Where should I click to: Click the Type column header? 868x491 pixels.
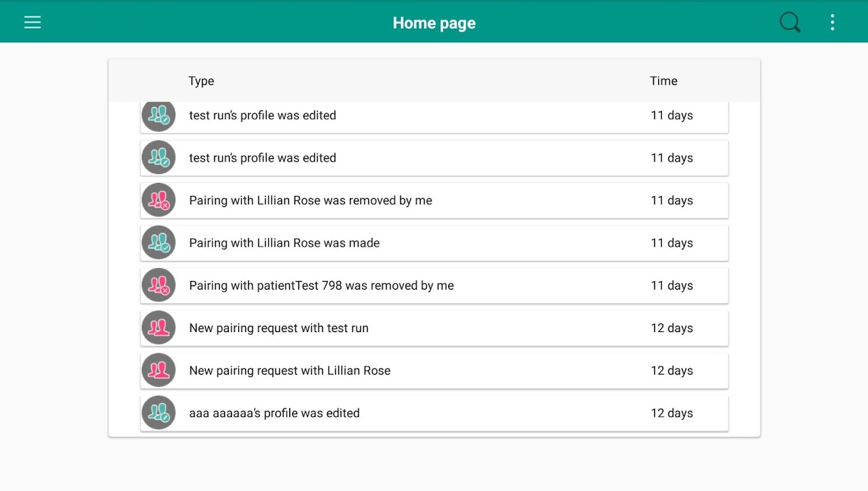click(201, 81)
